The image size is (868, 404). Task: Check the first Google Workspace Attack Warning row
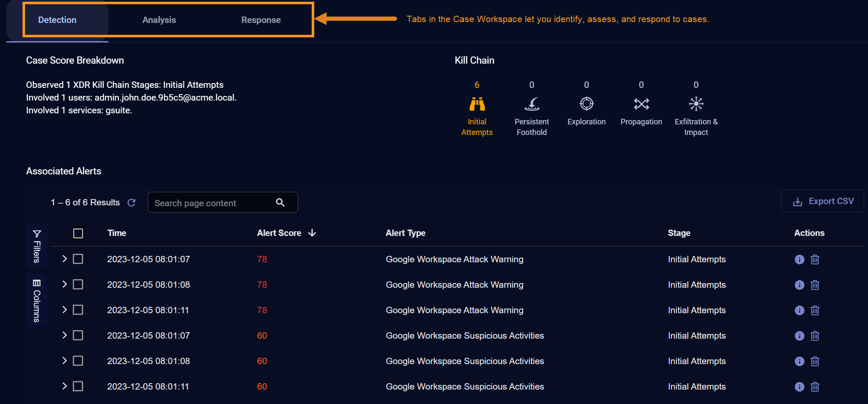(78, 259)
